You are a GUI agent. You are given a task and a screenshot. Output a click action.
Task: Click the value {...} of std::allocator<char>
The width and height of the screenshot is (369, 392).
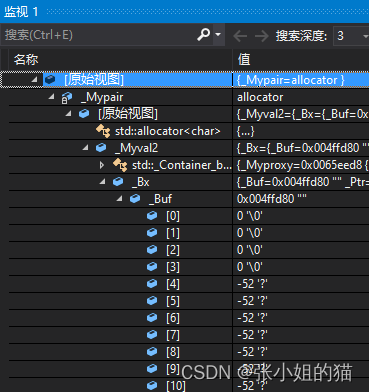coord(245,131)
